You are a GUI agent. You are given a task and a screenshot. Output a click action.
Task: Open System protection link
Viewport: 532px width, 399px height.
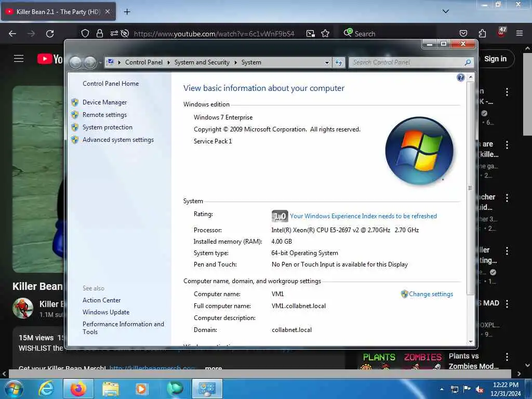pyautogui.click(x=107, y=127)
